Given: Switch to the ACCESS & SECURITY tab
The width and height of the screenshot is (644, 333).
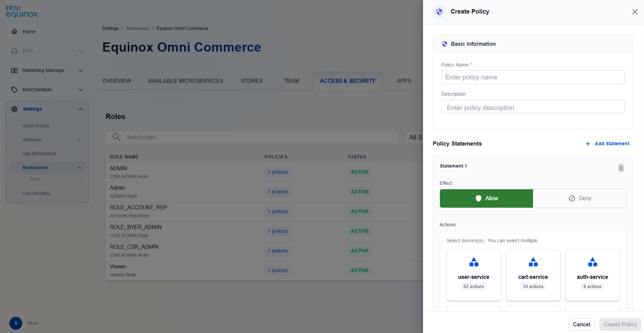Looking at the screenshot, I should point(348,81).
